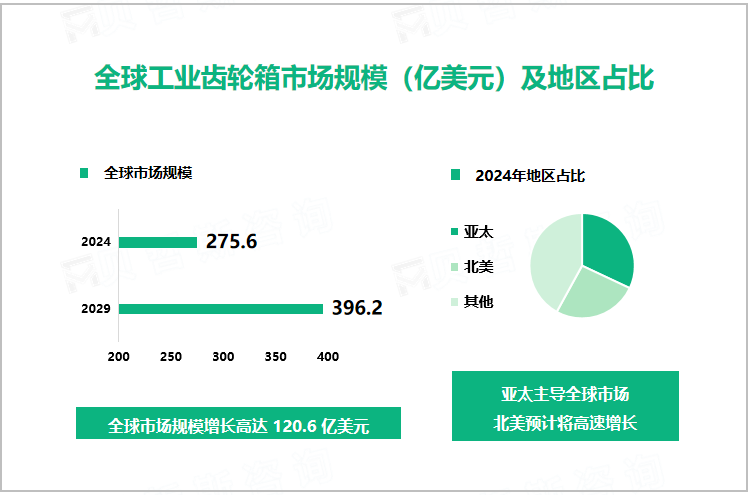
Task: Click the 其他 legend color marker
Action: [x=455, y=302]
